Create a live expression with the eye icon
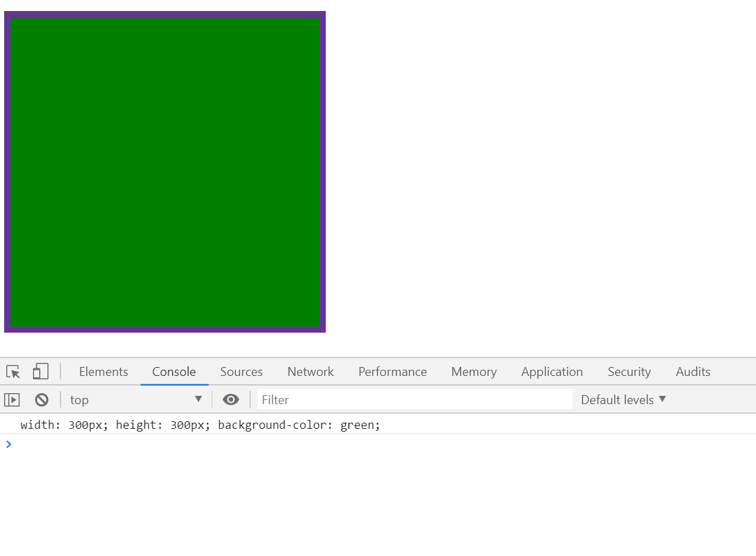Image resolution: width=756 pixels, height=556 pixels. point(231,400)
